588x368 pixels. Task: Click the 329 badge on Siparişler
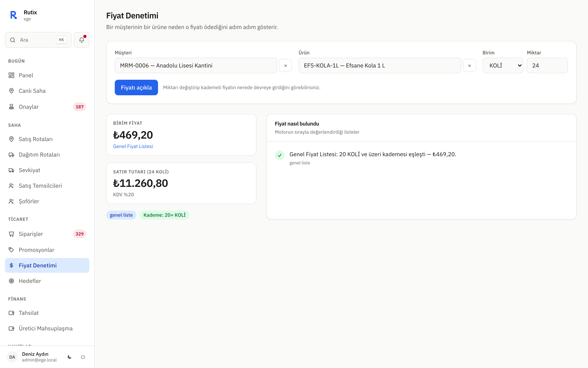click(79, 234)
